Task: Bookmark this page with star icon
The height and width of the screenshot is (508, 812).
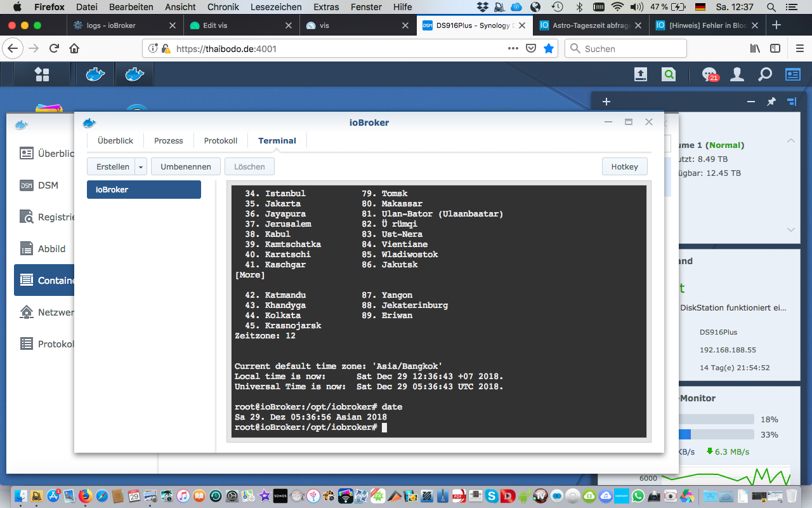Action: pos(549,48)
